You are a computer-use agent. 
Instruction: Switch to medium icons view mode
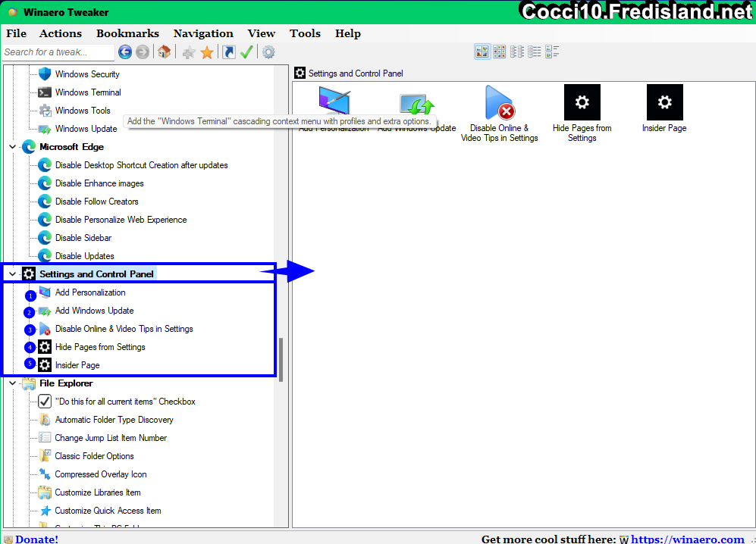tap(500, 52)
